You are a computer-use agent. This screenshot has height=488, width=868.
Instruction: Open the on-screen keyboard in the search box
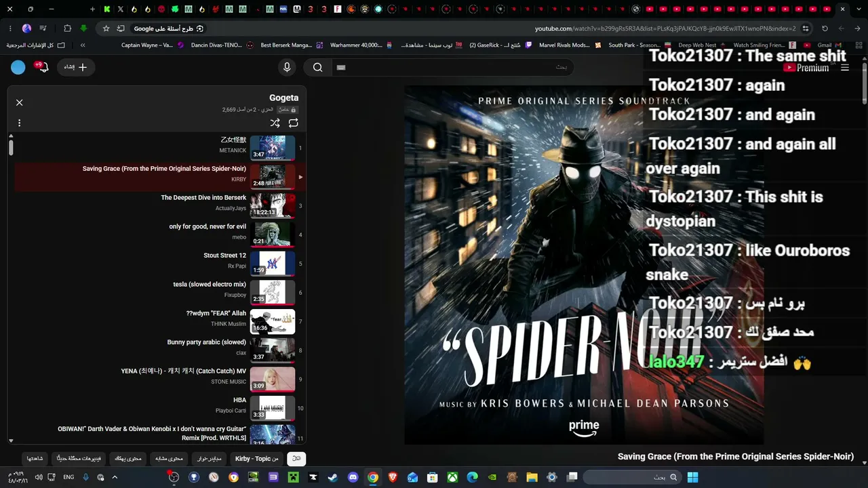coord(341,67)
